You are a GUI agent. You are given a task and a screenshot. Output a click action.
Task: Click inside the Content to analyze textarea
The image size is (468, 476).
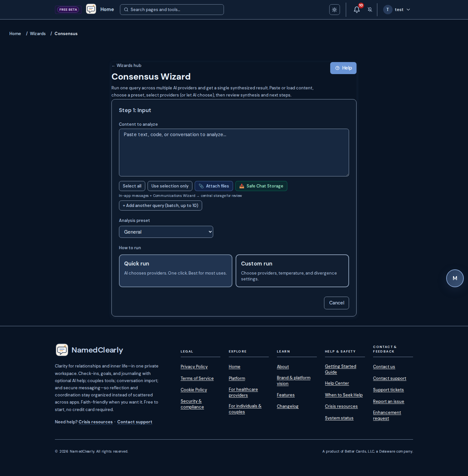[x=234, y=152]
